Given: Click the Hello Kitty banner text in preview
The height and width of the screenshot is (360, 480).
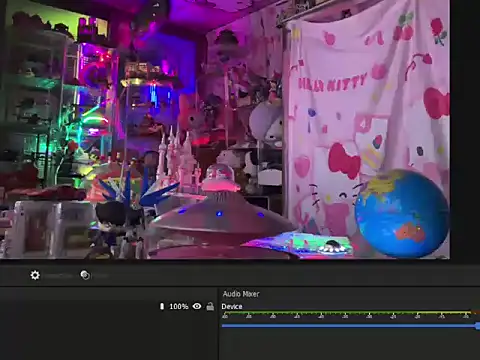Looking at the screenshot, I should (x=332, y=82).
